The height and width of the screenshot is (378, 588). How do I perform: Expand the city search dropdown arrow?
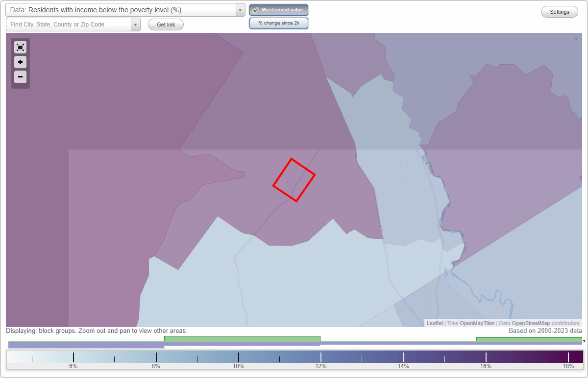(135, 24)
